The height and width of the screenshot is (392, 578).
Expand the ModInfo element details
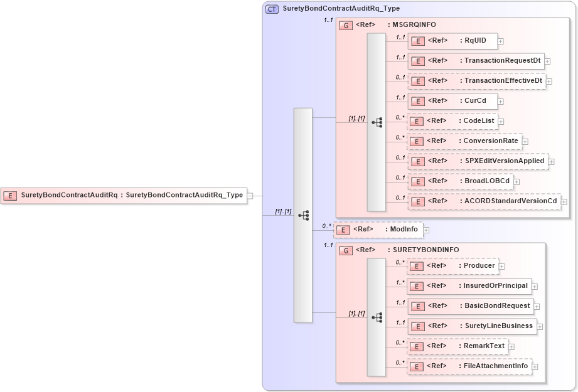[x=426, y=230]
